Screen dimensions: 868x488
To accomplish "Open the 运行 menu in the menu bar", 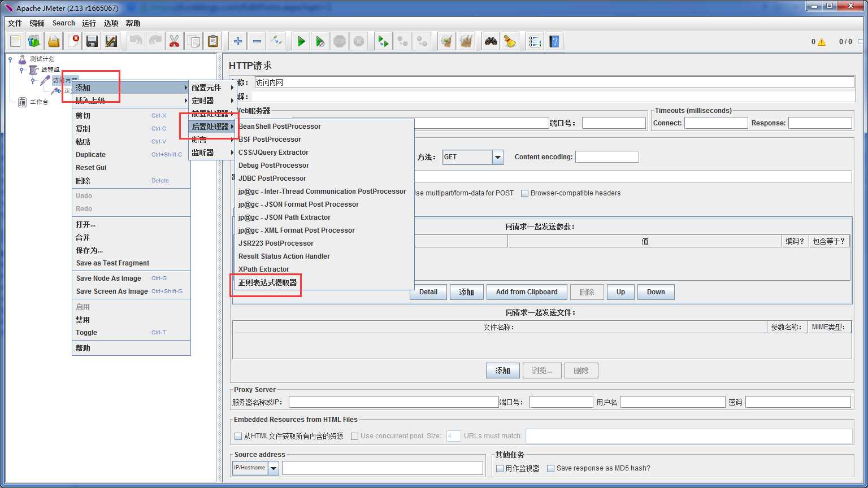I will [89, 23].
